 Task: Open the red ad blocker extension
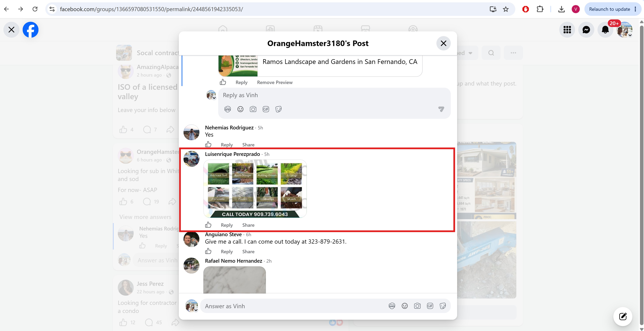pyautogui.click(x=526, y=9)
